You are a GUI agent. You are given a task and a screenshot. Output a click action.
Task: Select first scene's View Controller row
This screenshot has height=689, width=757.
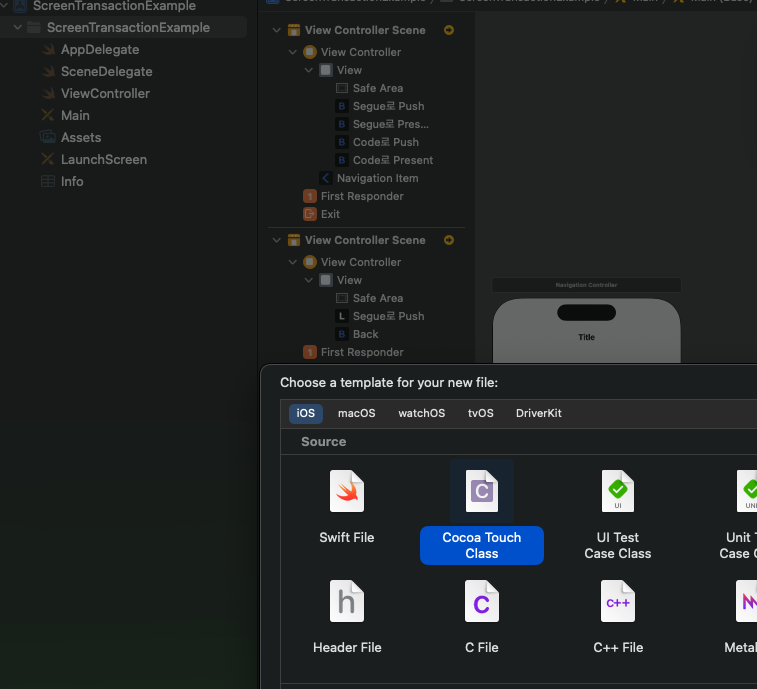(361, 52)
